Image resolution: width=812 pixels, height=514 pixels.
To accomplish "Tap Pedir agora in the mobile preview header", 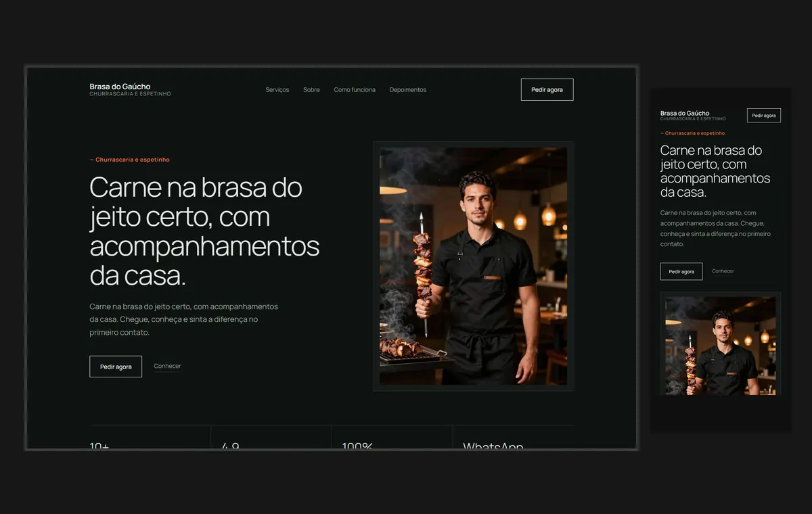I will click(764, 116).
